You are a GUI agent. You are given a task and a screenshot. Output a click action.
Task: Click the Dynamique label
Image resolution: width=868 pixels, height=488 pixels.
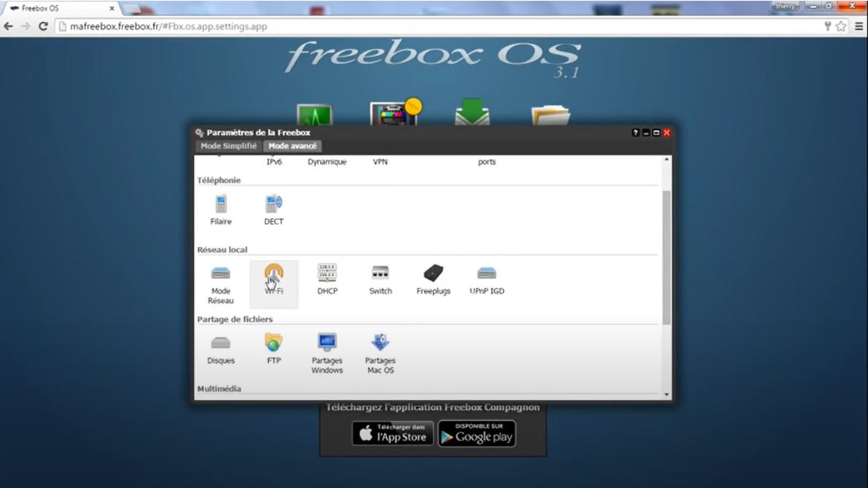click(x=327, y=162)
